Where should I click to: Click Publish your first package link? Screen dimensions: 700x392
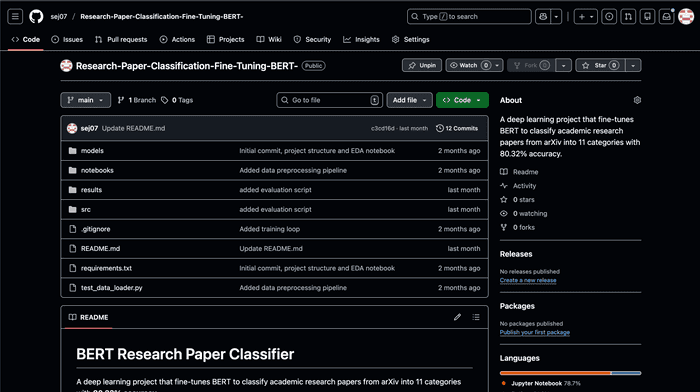535,333
